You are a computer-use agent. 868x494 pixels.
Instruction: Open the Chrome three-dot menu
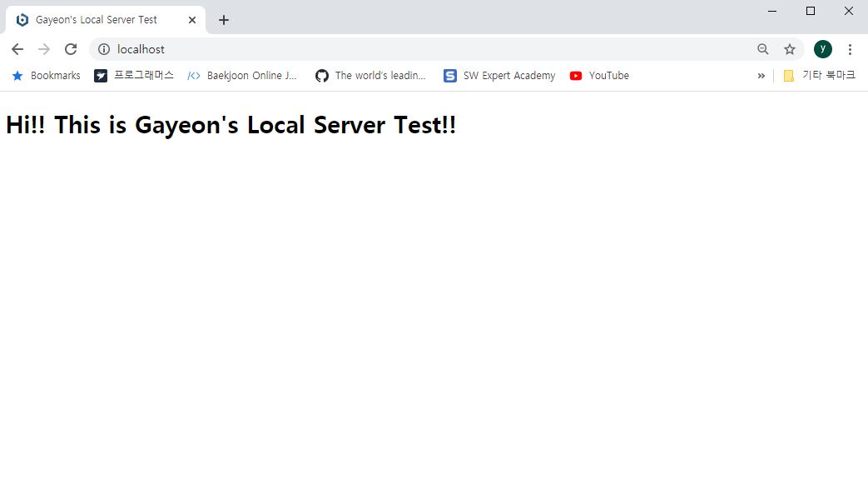pyautogui.click(x=850, y=49)
